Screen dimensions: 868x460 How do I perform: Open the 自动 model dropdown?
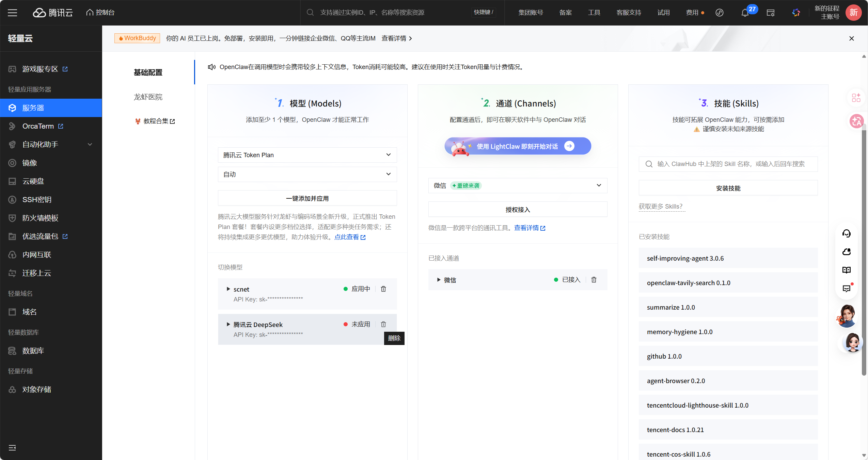pos(307,175)
